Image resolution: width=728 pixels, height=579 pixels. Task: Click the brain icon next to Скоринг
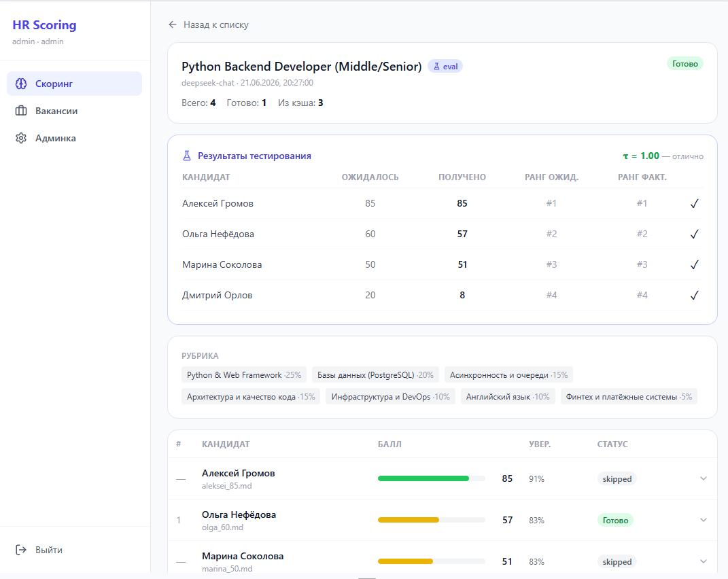click(21, 84)
